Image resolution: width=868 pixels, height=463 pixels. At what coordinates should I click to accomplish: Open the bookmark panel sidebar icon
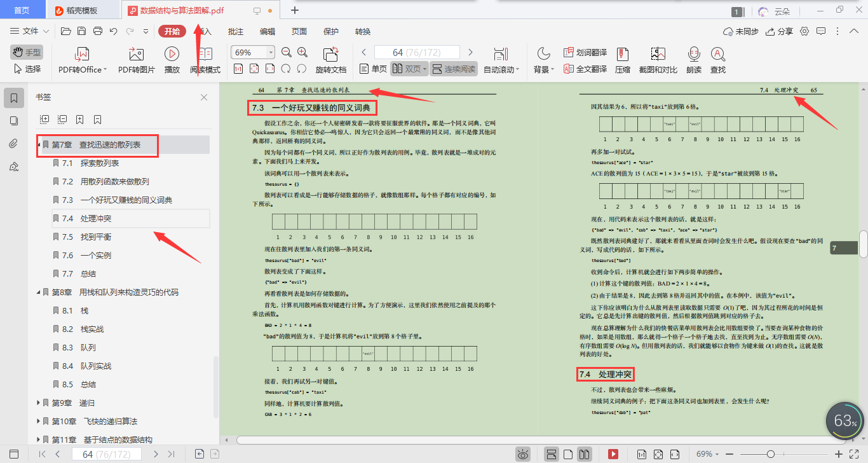tap(14, 98)
